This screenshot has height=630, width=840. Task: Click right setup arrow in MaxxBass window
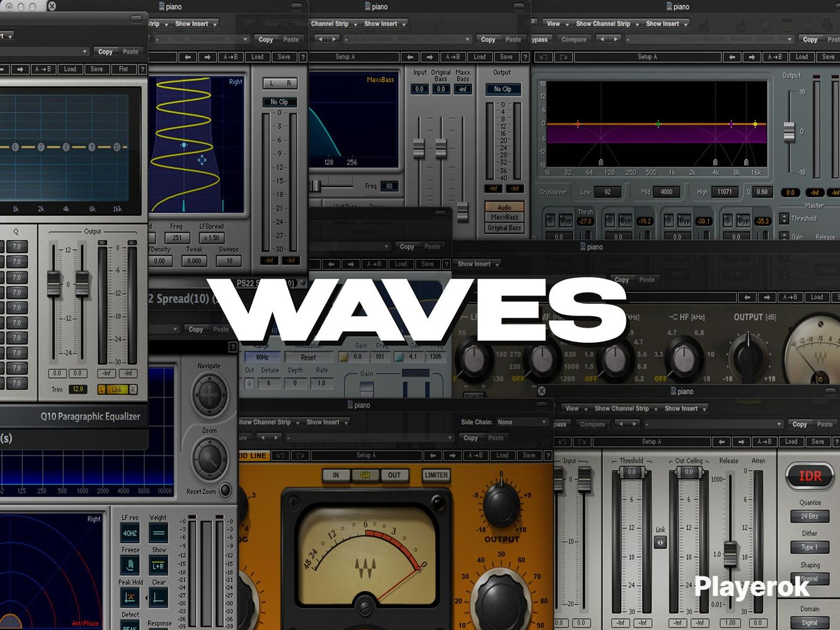click(429, 57)
